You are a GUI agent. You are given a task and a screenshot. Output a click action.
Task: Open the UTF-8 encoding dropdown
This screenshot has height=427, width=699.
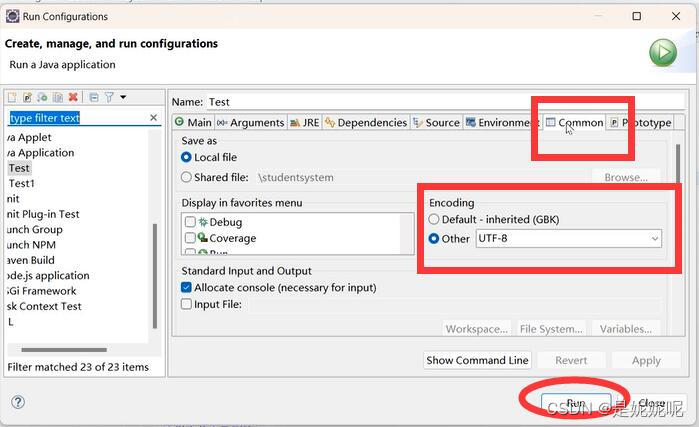[654, 239]
